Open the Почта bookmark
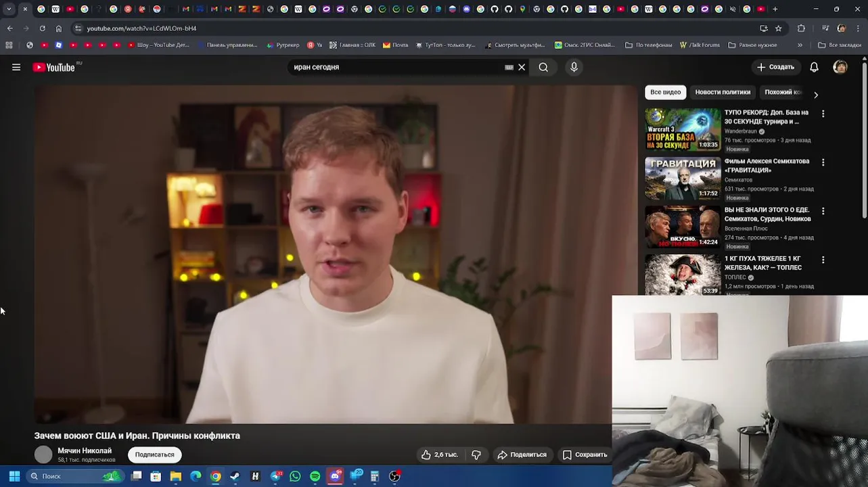The width and height of the screenshot is (868, 487). coord(395,45)
